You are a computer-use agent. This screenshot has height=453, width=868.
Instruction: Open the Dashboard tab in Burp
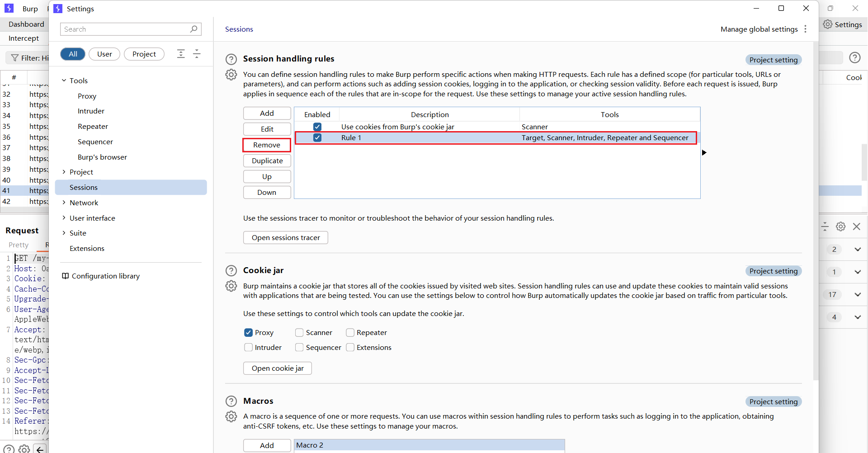[x=26, y=24]
